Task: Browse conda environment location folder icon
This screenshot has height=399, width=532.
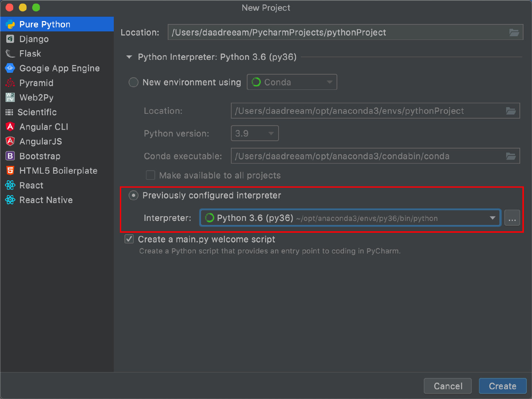Action: tap(511, 111)
